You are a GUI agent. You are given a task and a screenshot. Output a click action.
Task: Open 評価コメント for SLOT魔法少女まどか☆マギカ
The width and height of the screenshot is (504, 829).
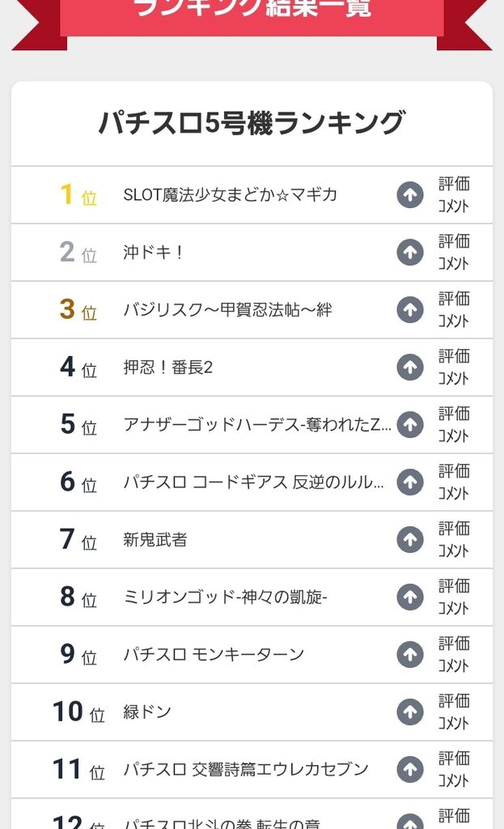(454, 195)
